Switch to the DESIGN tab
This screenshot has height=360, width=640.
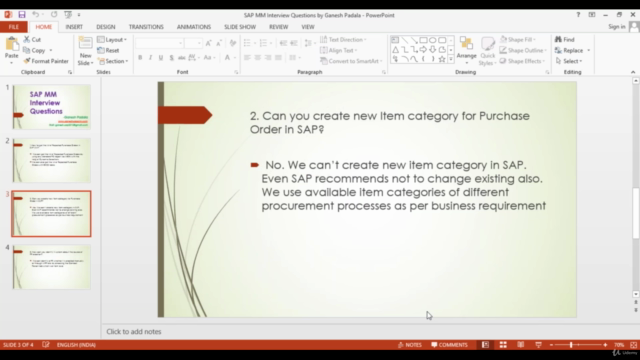(x=106, y=27)
